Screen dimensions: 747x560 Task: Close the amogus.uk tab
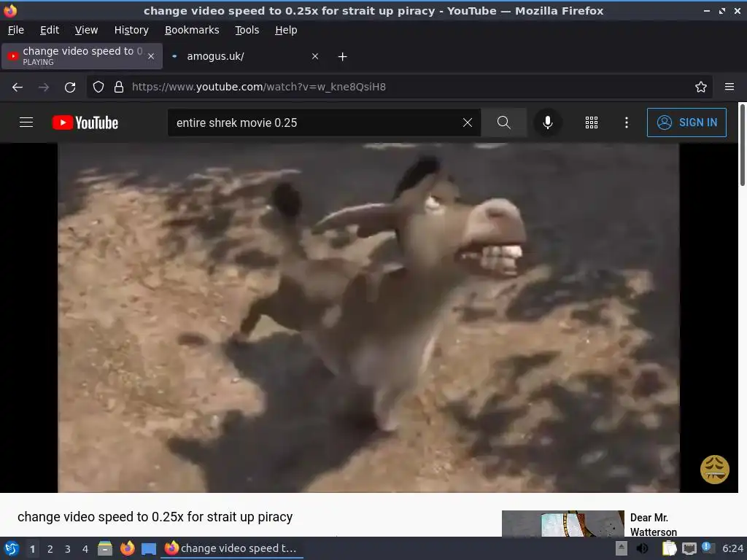click(315, 56)
